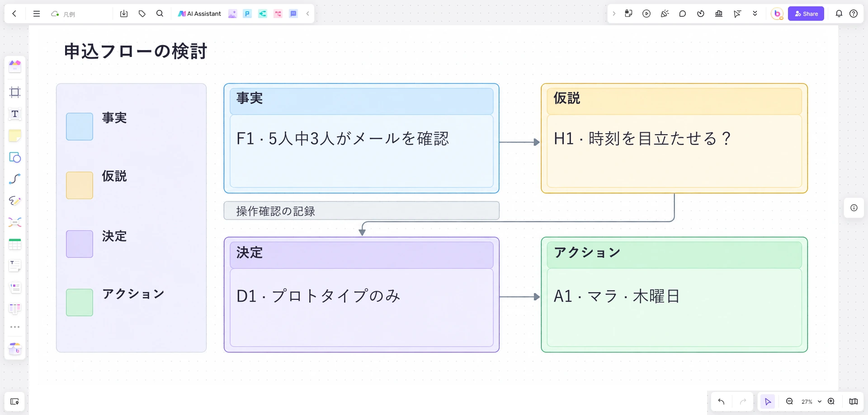Image resolution: width=868 pixels, height=415 pixels.
Task: Click the zoom in magnifier
Action: pos(831,401)
